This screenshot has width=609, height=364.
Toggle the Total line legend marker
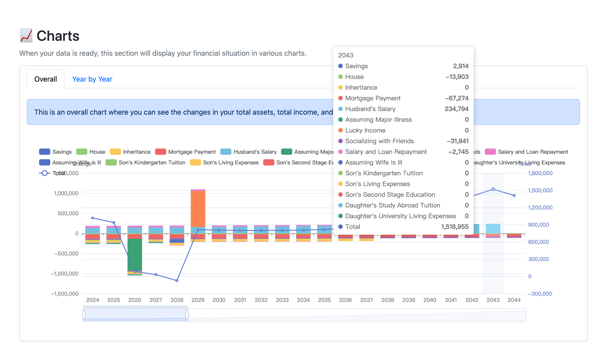point(44,173)
